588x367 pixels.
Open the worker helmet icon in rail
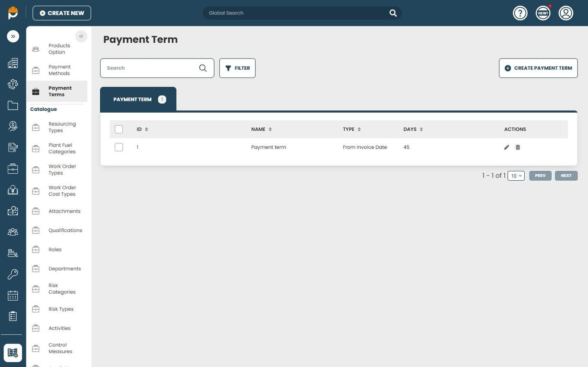(13, 190)
